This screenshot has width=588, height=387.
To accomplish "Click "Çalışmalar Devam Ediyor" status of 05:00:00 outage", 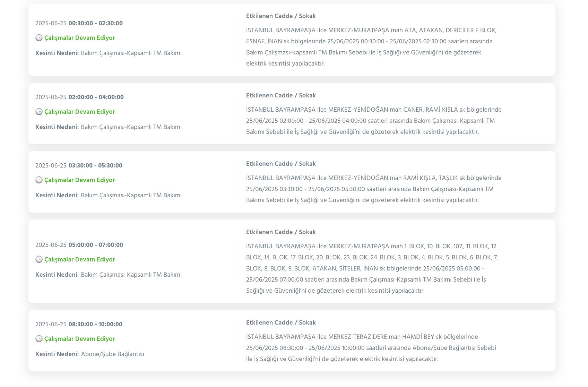I will tap(79, 259).
